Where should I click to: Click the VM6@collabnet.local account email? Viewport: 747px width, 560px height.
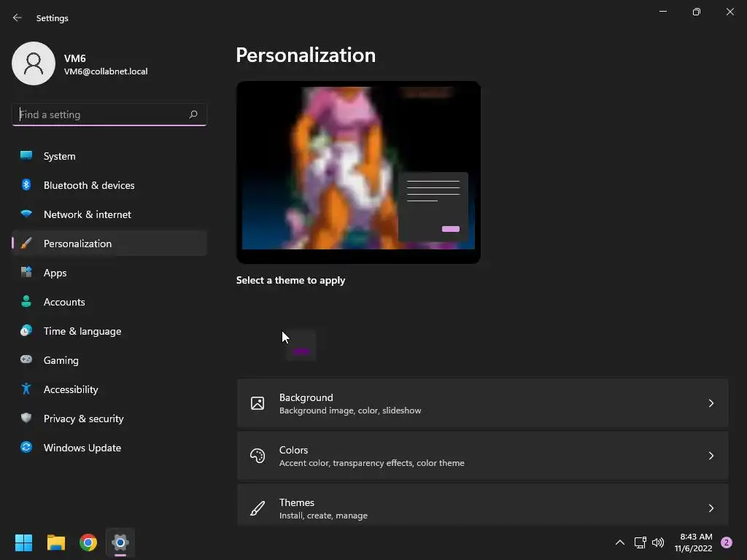[x=106, y=71]
